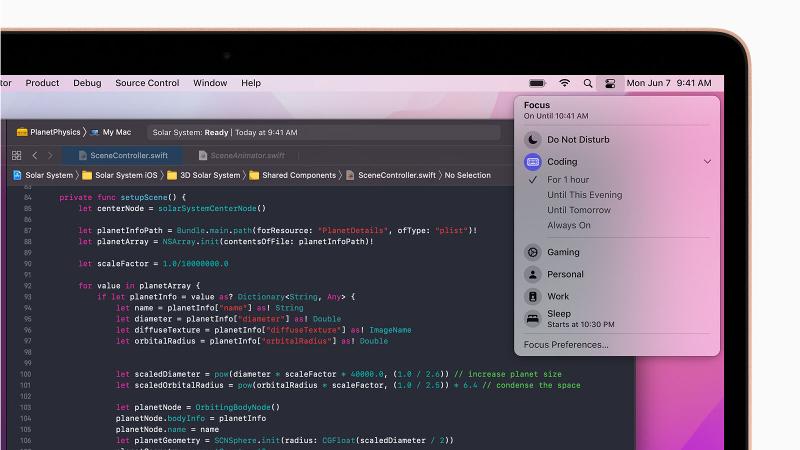Click the Solar System project icon in breadcrumb

pos(17,175)
